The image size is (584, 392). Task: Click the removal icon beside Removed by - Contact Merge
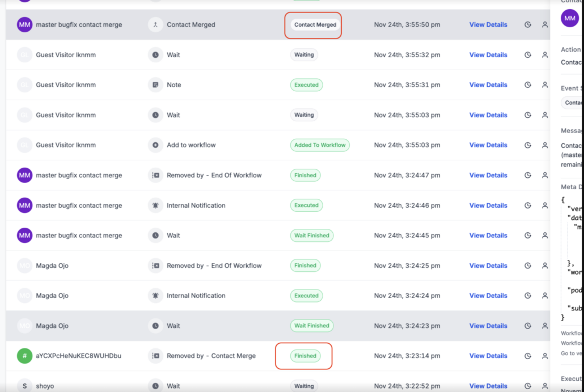[x=155, y=356]
